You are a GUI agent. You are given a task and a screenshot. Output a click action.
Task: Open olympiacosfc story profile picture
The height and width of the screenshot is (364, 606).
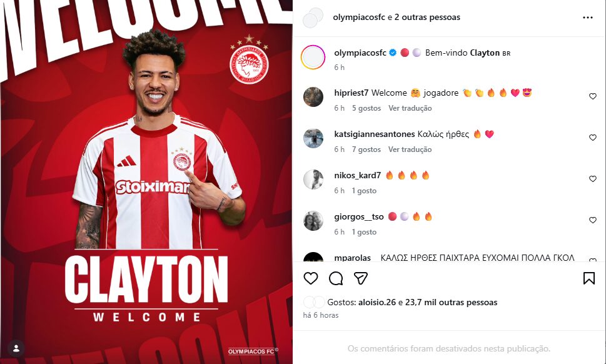point(313,57)
